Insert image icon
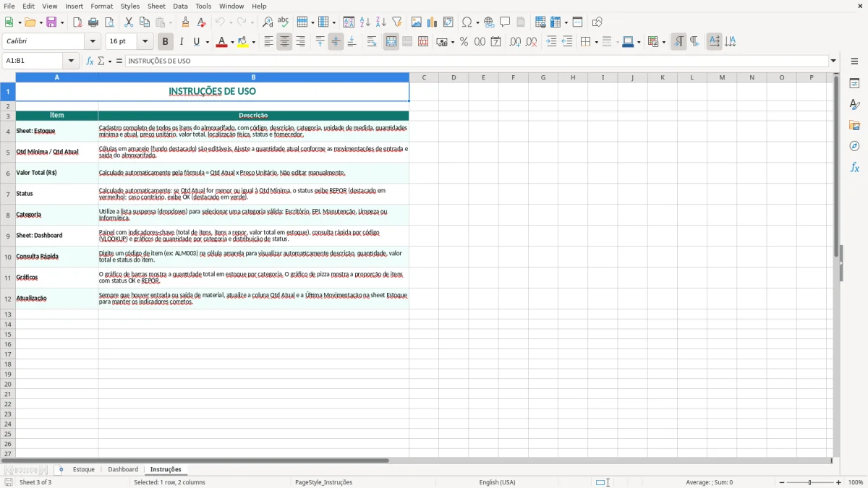The image size is (868, 488). click(417, 22)
